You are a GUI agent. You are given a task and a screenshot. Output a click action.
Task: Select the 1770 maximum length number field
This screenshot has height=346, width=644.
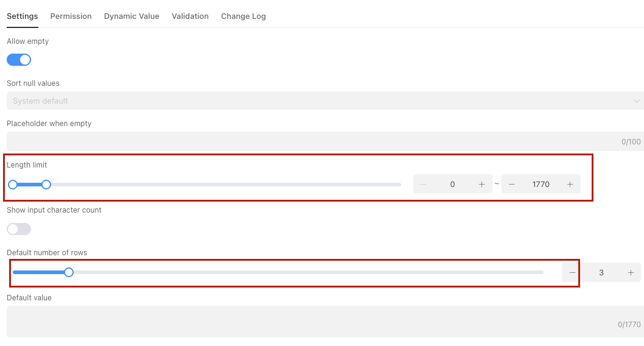(x=541, y=185)
